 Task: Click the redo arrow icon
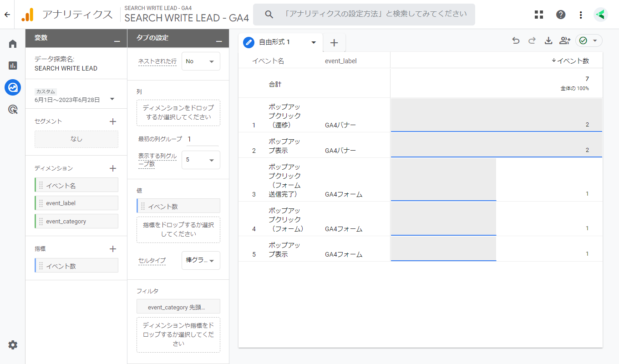pyautogui.click(x=532, y=41)
